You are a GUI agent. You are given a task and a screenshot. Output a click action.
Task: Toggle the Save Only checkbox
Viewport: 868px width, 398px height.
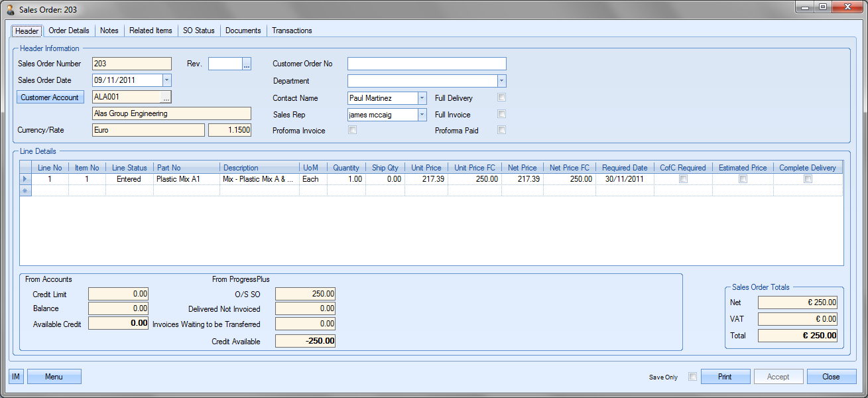(692, 377)
